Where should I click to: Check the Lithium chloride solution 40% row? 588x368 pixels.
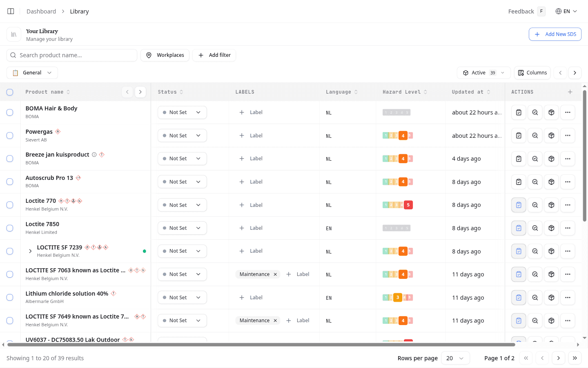click(10, 297)
